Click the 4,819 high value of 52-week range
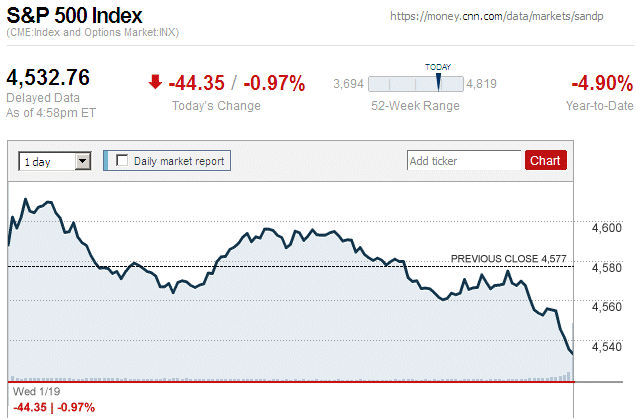 pyautogui.click(x=482, y=84)
